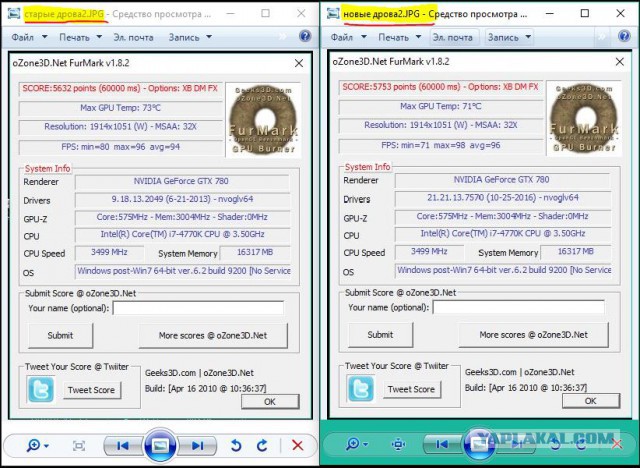Click the 'SCORE:5632 points' text
The width and height of the screenshot is (640, 468).
coord(60,88)
